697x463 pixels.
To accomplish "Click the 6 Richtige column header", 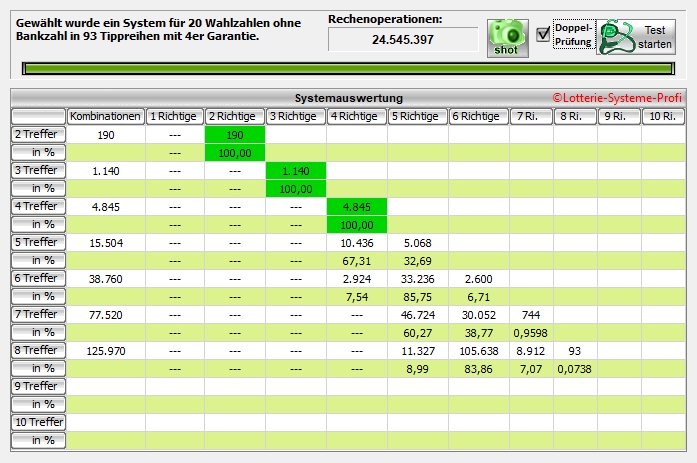I will 478,116.
